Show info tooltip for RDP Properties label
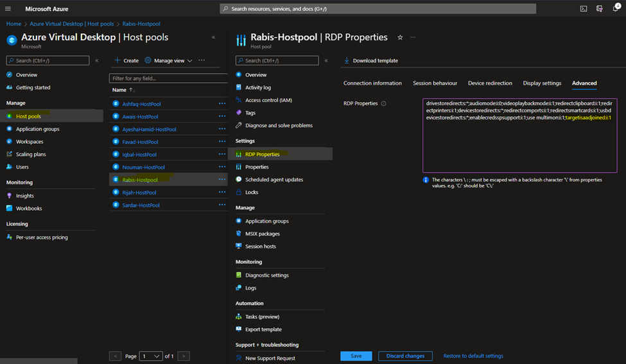 [383, 103]
